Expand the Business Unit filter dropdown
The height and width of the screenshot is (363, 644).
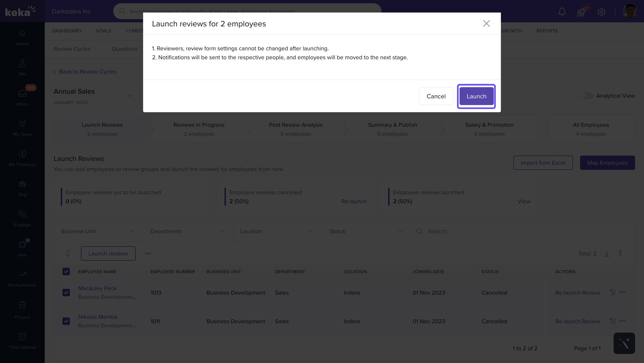pos(98,231)
